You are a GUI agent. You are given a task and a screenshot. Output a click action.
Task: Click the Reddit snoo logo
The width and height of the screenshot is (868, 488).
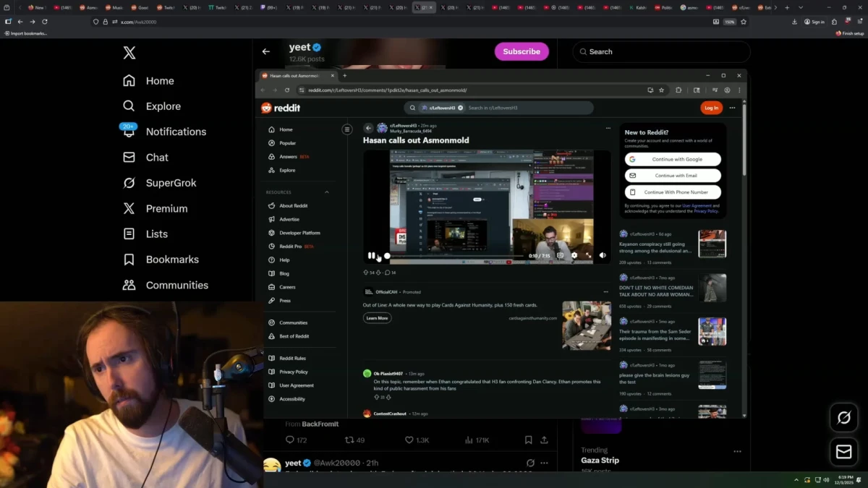tap(266, 107)
